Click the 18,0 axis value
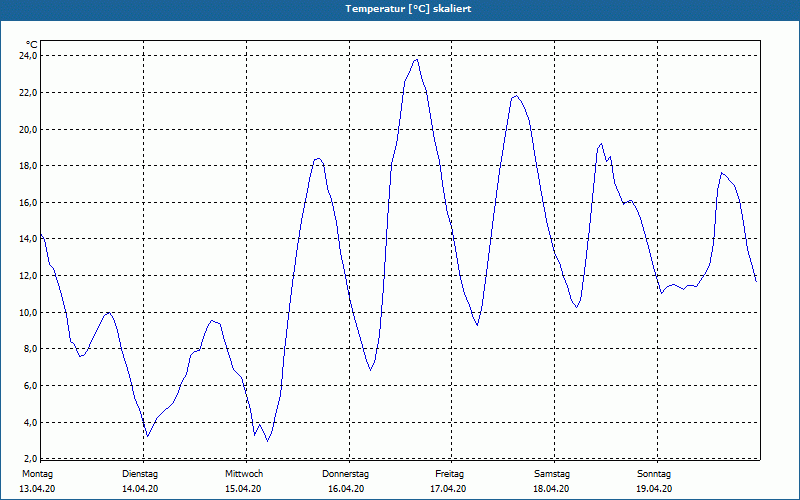This screenshot has height=500, width=800. [x=29, y=166]
